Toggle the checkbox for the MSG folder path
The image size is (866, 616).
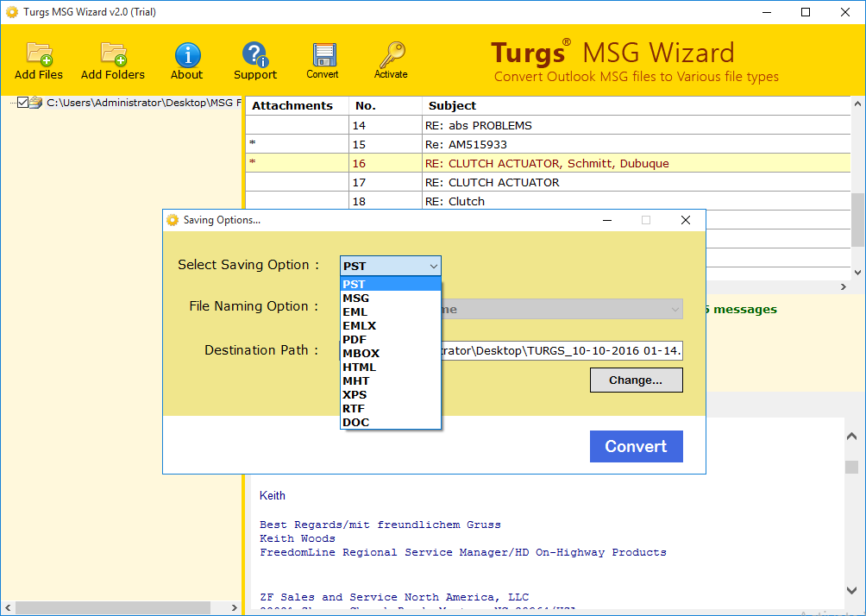(x=22, y=102)
